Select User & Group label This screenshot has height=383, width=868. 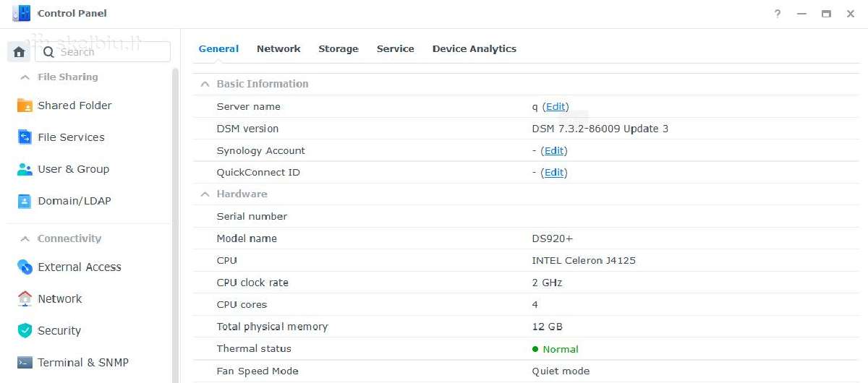coord(73,169)
